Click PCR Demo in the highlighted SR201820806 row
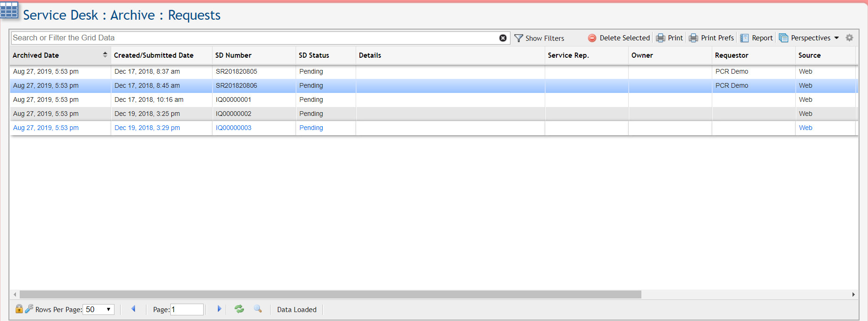The image size is (868, 321). click(731, 85)
